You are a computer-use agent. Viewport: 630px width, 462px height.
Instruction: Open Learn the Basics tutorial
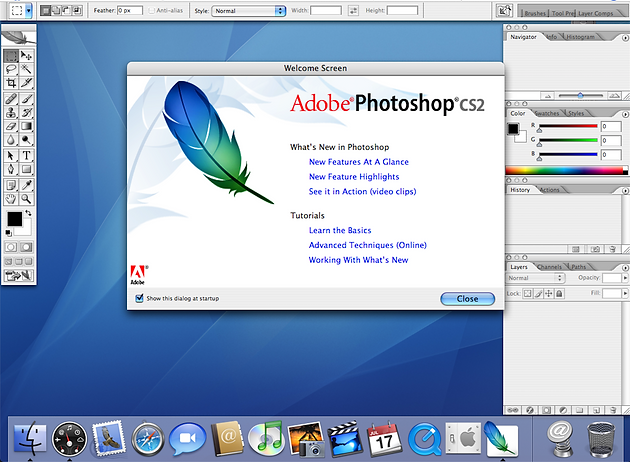(340, 230)
